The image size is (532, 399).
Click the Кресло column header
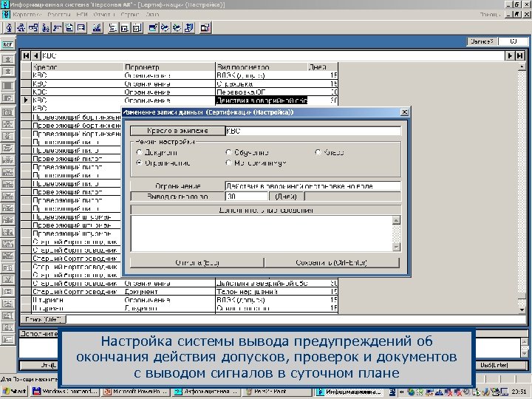coord(78,66)
